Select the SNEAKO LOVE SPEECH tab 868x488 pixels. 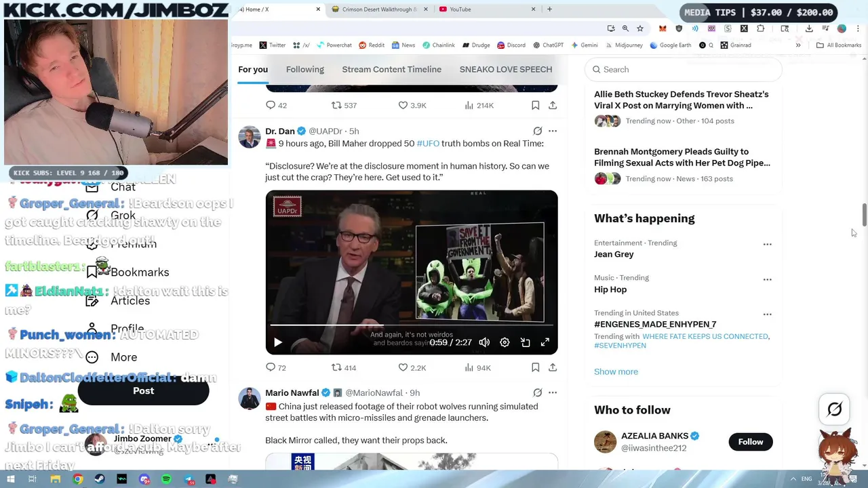505,69
